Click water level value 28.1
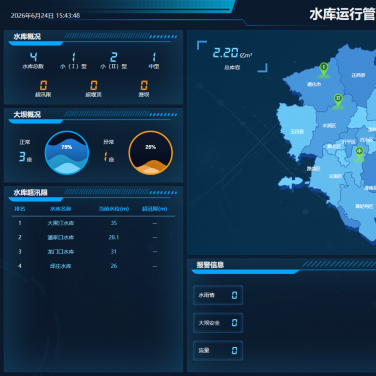 [x=114, y=237]
